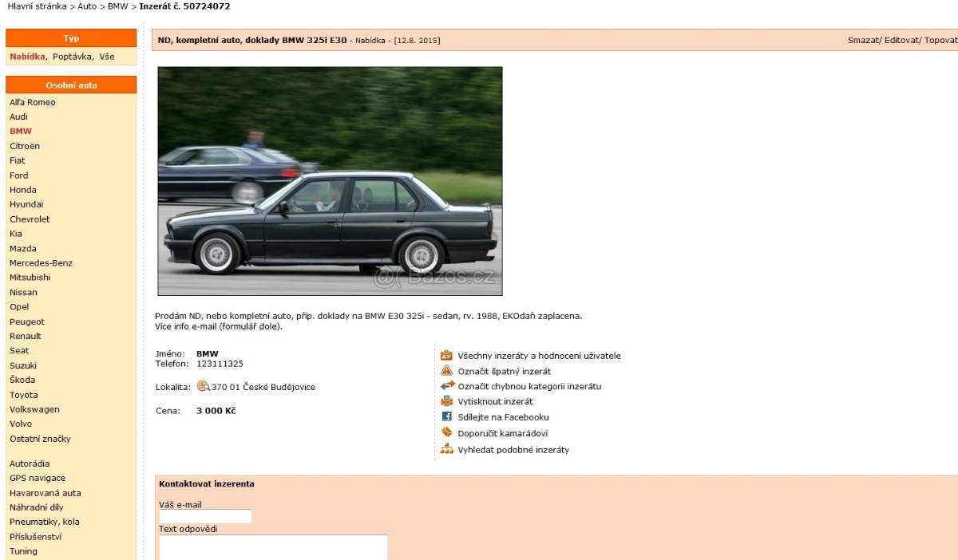958x560 pixels.
Task: Click the Doporučit kamarádovi icon
Action: click(446, 433)
